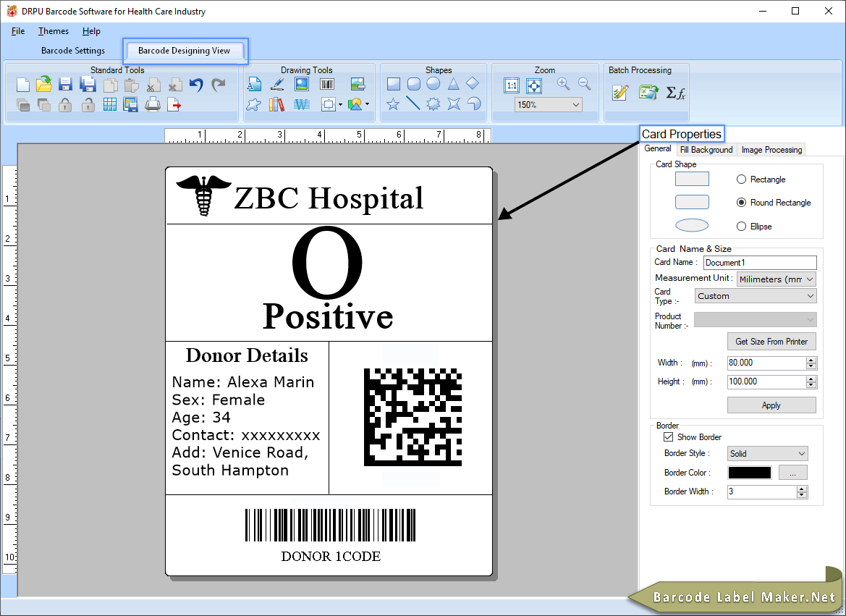
Task: Draw a triangle shape
Action: point(453,84)
